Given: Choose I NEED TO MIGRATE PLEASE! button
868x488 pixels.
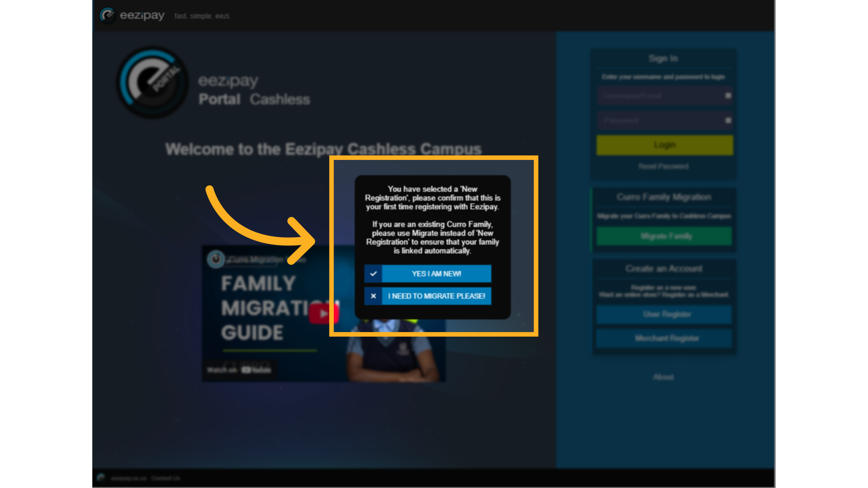Looking at the screenshot, I should coord(428,296).
